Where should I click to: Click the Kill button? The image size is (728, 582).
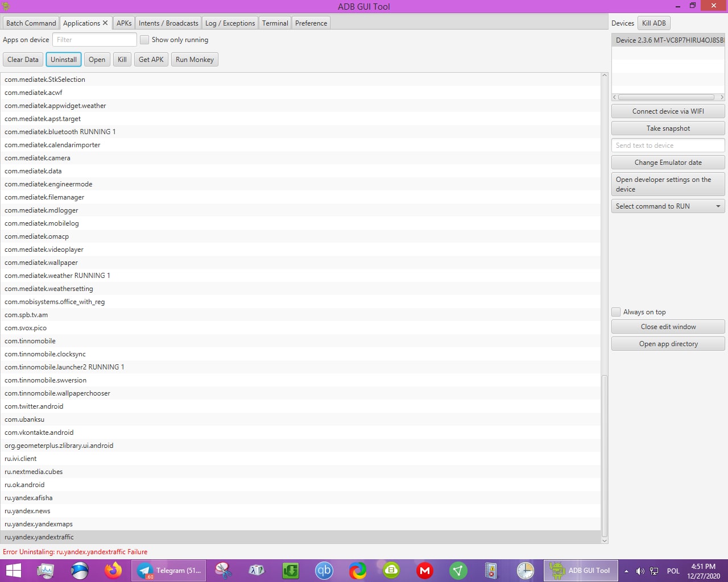coord(122,60)
